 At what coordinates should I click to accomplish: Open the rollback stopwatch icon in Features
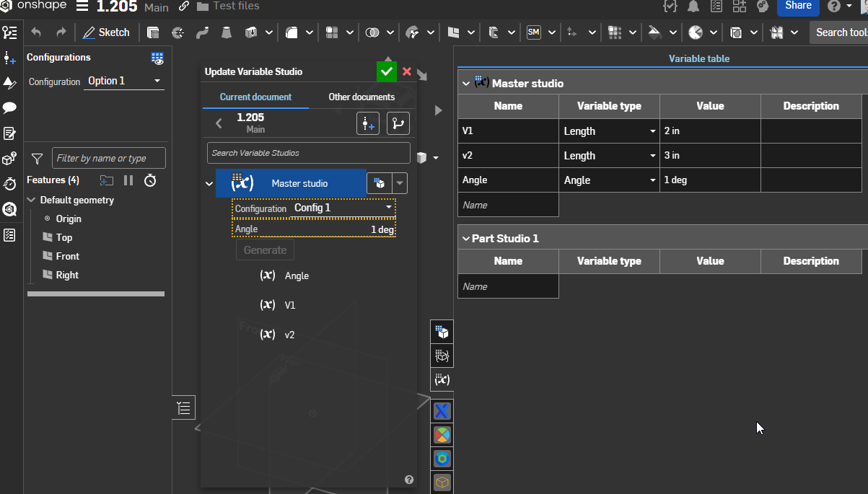(x=150, y=180)
